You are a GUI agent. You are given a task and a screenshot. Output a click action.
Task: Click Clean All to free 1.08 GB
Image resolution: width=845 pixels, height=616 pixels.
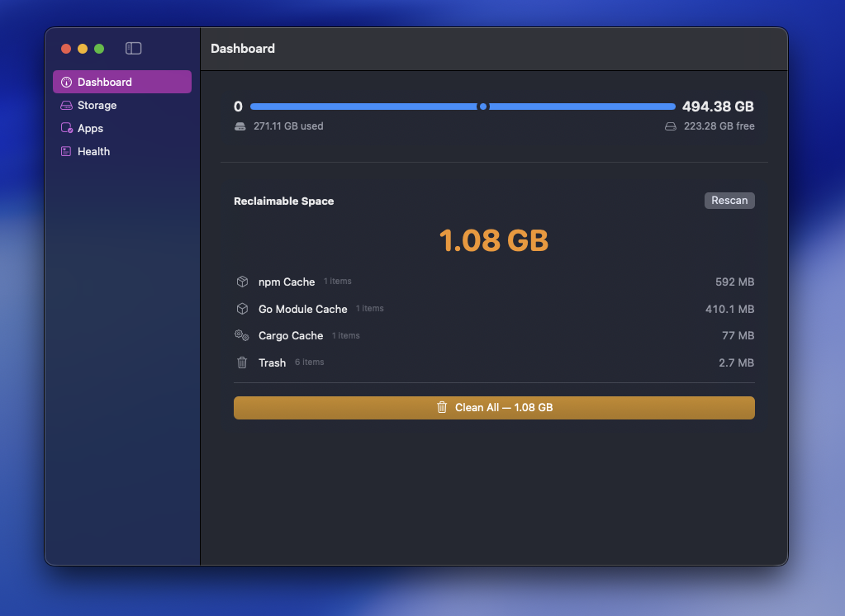[493, 407]
